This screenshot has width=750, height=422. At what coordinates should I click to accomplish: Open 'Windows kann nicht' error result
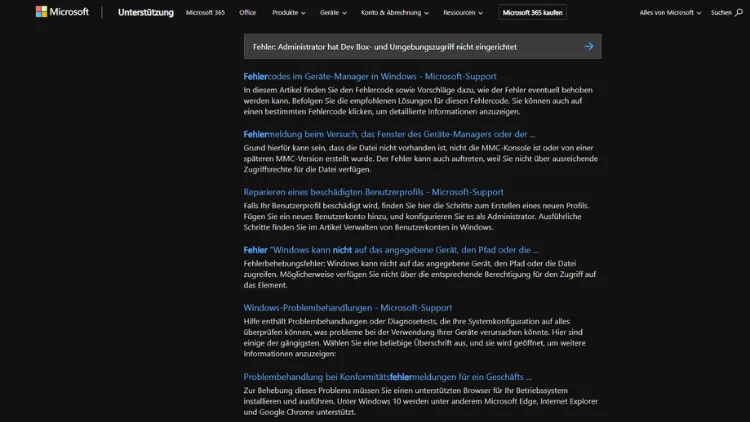coord(391,250)
